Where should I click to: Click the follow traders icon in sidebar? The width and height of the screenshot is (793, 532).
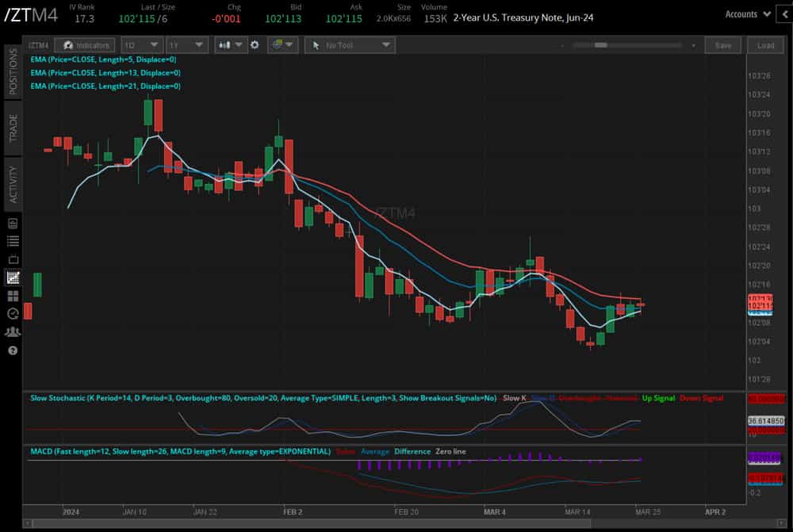pos(13,331)
